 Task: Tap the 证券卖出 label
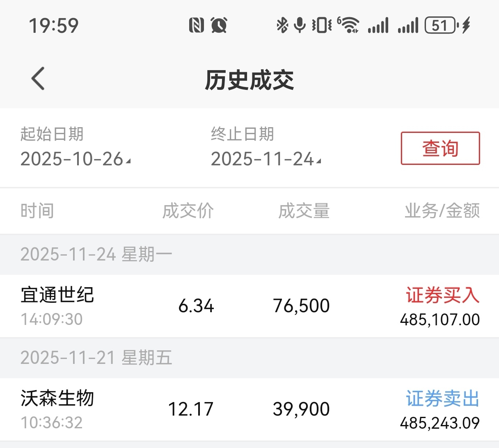coord(442,399)
